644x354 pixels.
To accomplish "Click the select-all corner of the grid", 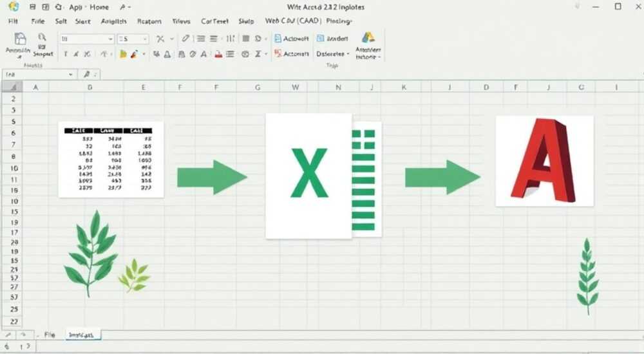I will coord(12,87).
